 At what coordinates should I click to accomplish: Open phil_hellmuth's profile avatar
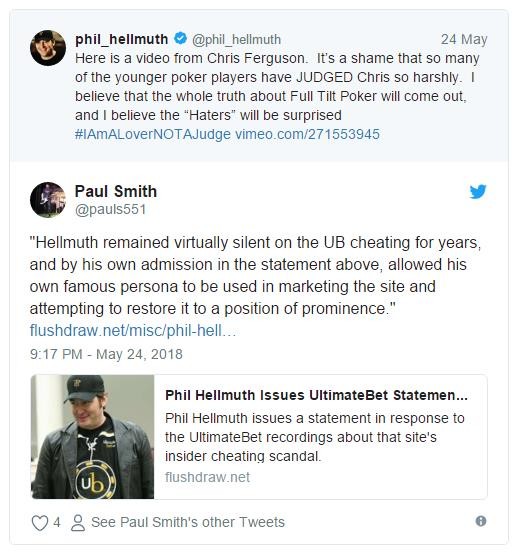tap(48, 48)
